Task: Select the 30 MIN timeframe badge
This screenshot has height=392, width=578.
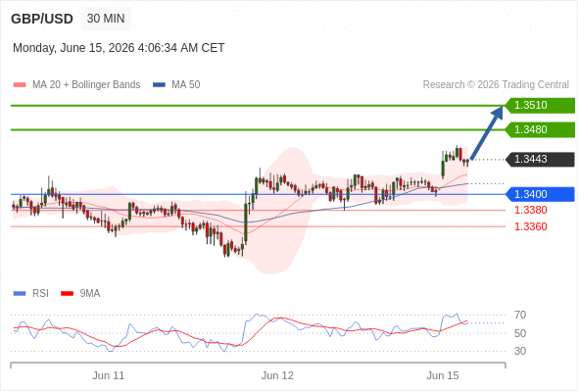Action: point(106,19)
